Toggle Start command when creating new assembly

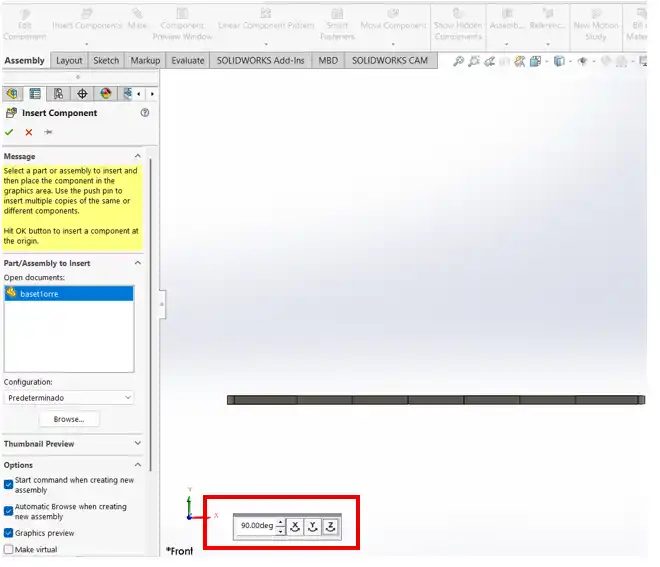pos(8,484)
